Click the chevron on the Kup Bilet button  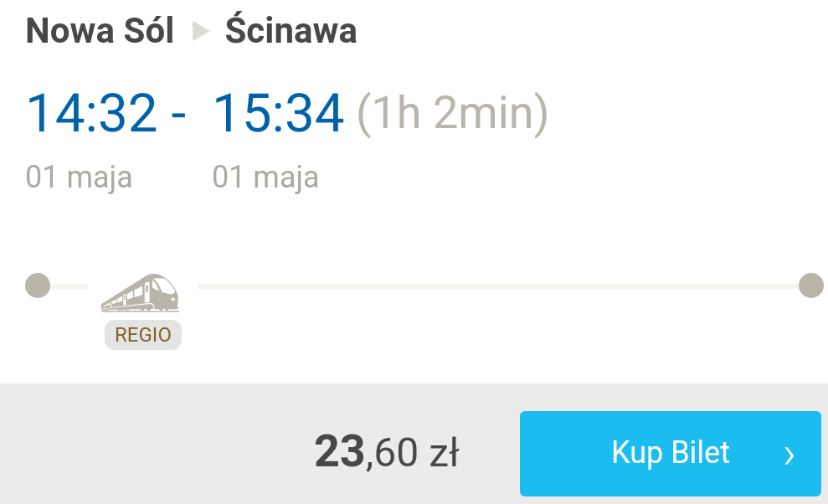[789, 455]
